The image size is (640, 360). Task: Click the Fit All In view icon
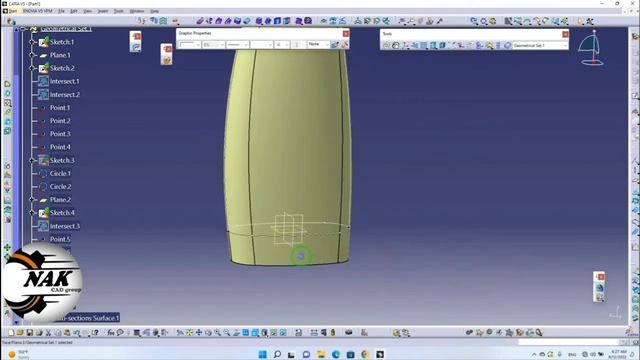(189, 333)
